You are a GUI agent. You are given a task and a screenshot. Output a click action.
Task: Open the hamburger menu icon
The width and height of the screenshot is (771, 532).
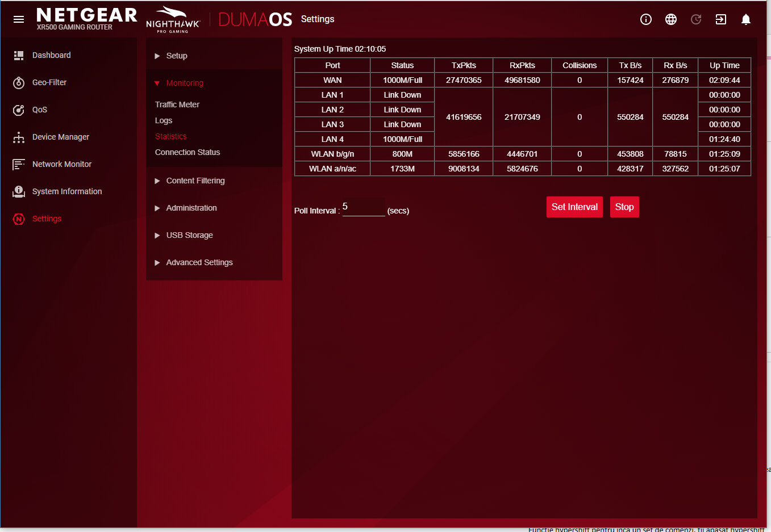tap(19, 19)
